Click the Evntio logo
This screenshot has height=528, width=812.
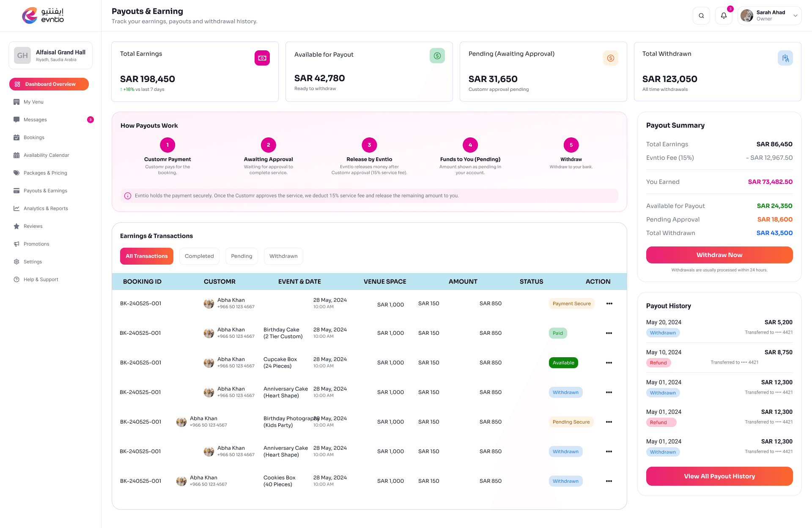tap(43, 16)
